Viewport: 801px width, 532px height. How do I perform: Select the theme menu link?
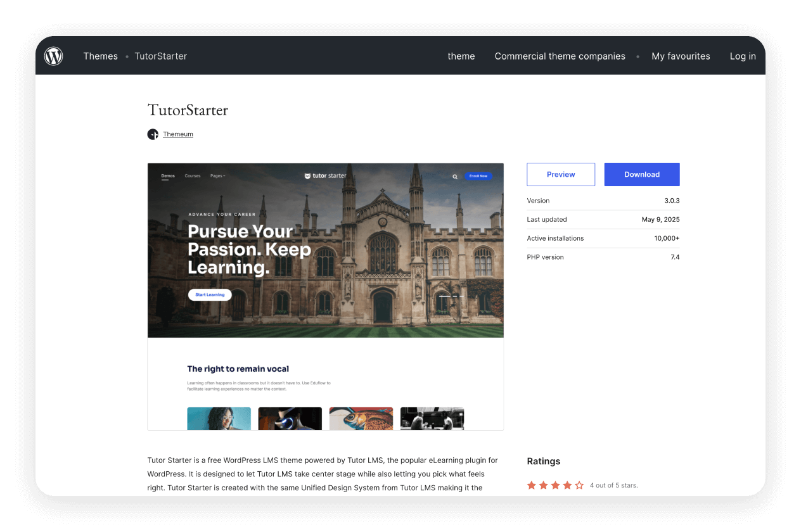click(x=461, y=56)
